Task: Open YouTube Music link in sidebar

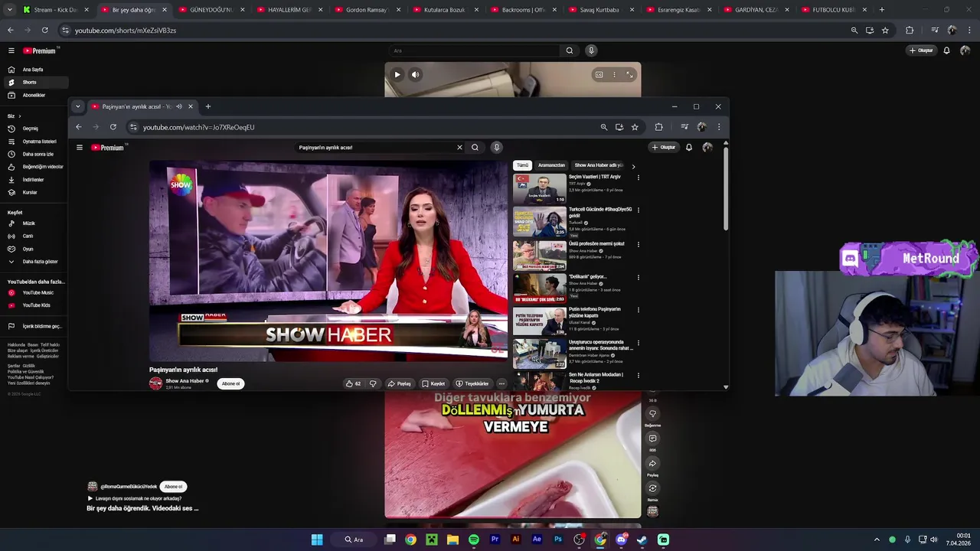Action: coord(38,292)
